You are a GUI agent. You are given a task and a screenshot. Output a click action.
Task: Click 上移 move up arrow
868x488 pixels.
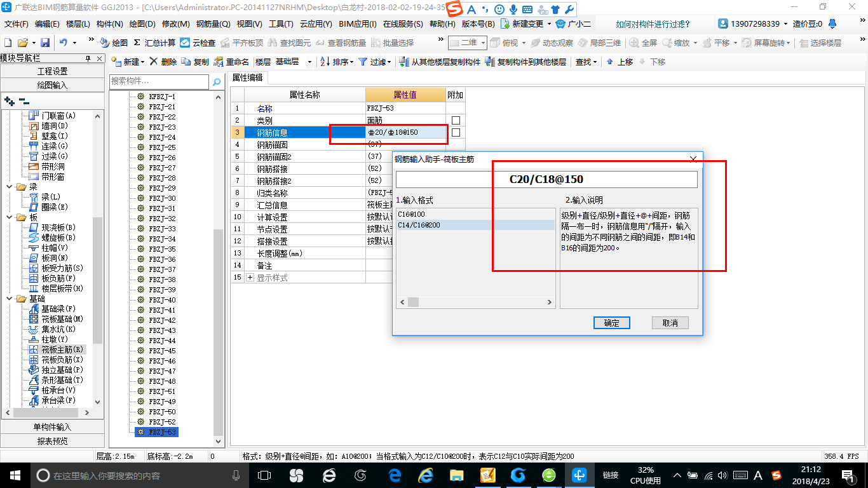pyautogui.click(x=620, y=62)
